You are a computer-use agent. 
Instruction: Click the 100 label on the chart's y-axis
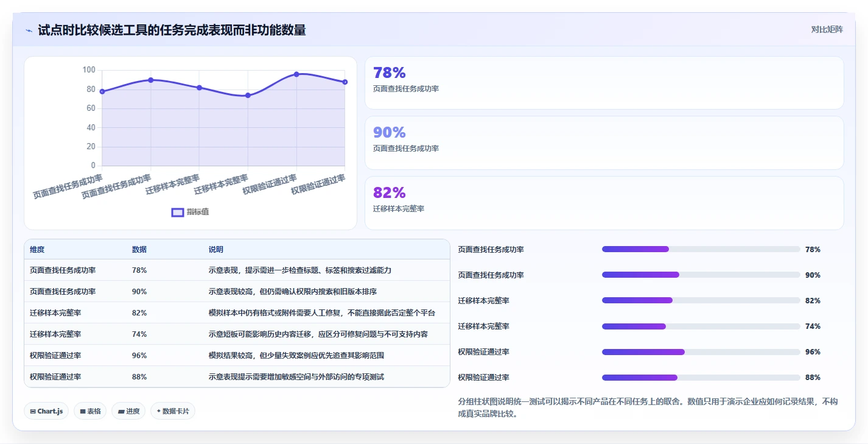pyautogui.click(x=89, y=70)
